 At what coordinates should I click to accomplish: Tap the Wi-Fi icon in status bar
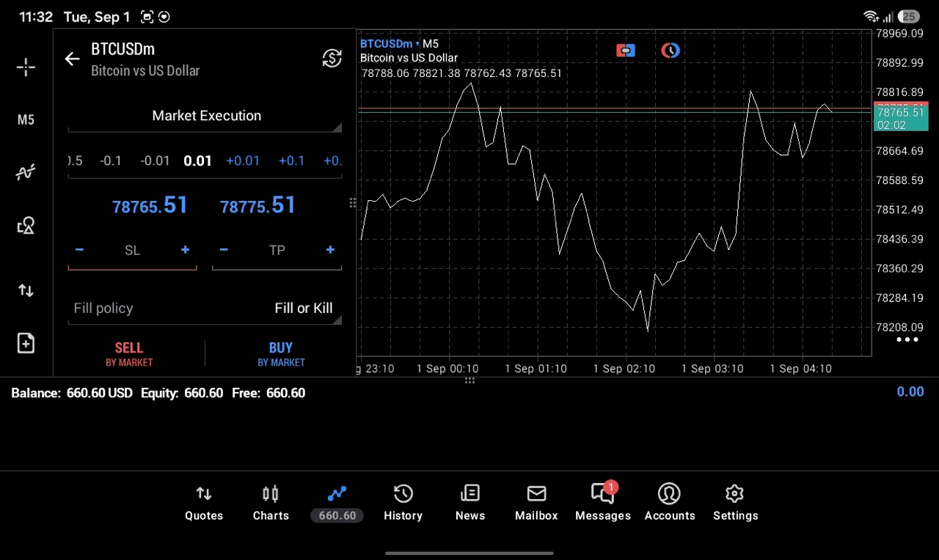point(872,16)
